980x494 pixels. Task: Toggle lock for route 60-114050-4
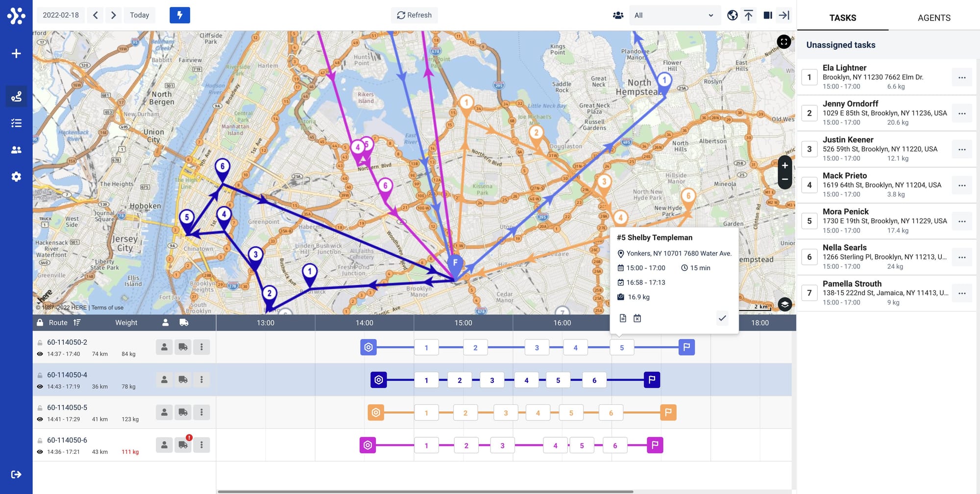[x=40, y=375]
